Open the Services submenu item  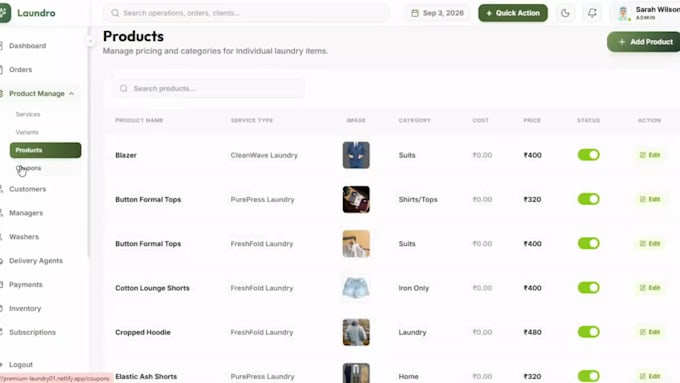pyautogui.click(x=28, y=114)
